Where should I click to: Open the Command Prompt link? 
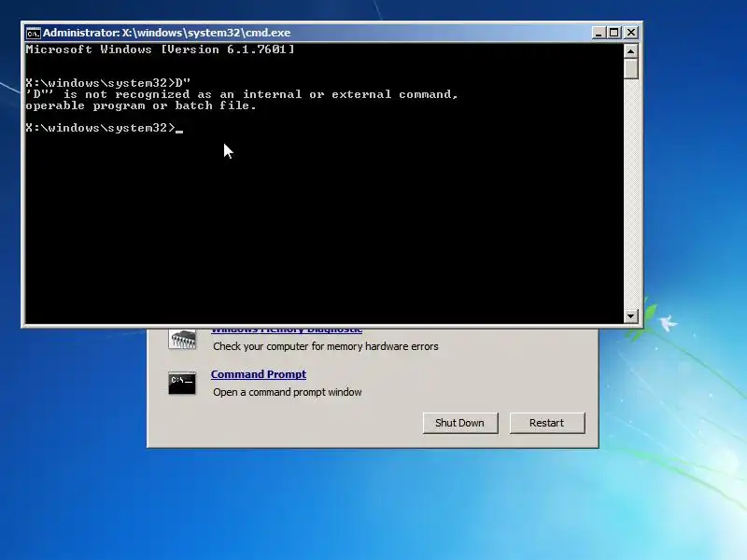[x=259, y=374]
